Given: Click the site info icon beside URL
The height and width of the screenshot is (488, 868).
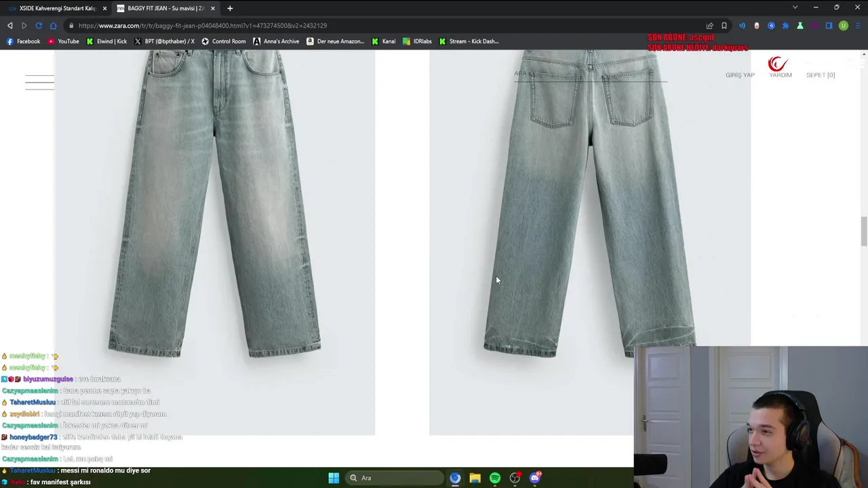Looking at the screenshot, I should coord(71,26).
